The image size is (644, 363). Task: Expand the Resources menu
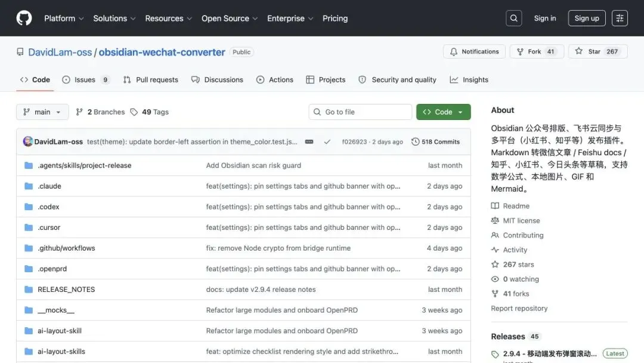168,19
